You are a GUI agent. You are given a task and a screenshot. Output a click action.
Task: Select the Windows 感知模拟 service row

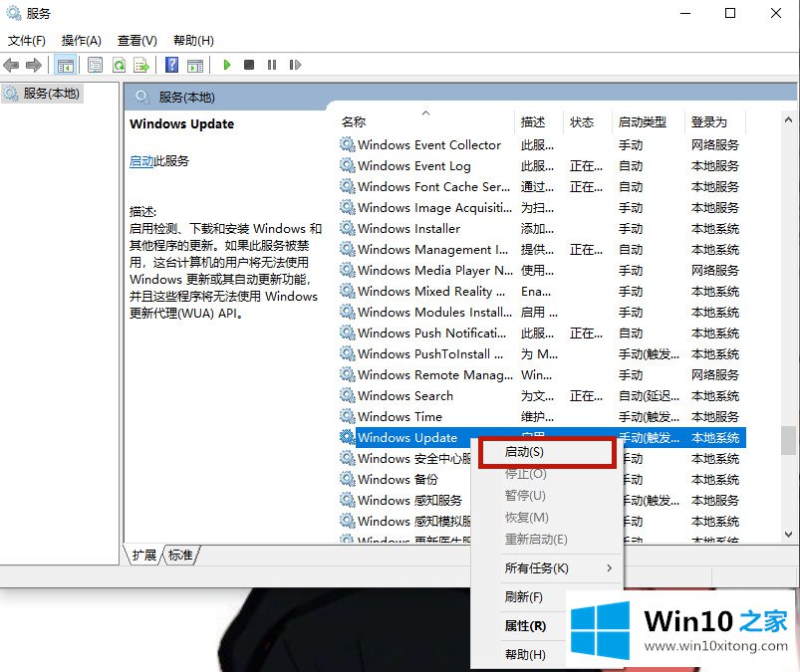coord(413,521)
